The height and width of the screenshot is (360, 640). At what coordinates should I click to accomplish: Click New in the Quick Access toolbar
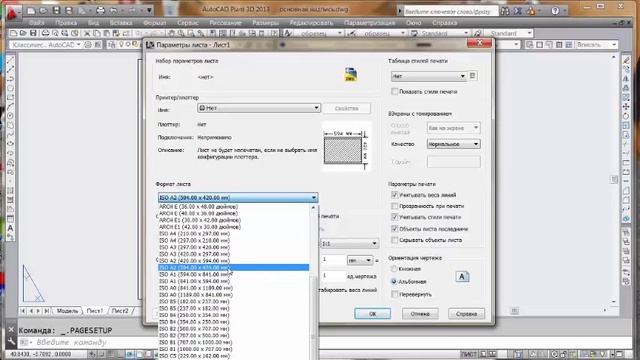point(31,11)
